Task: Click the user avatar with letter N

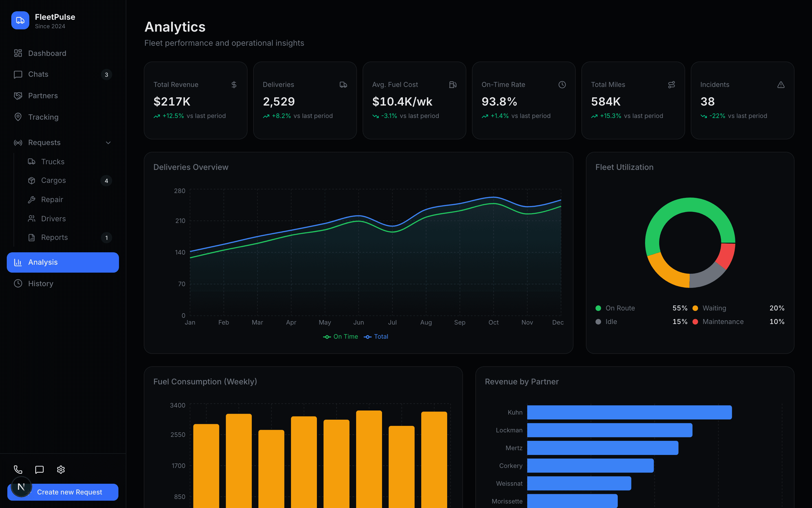Action: (x=21, y=487)
